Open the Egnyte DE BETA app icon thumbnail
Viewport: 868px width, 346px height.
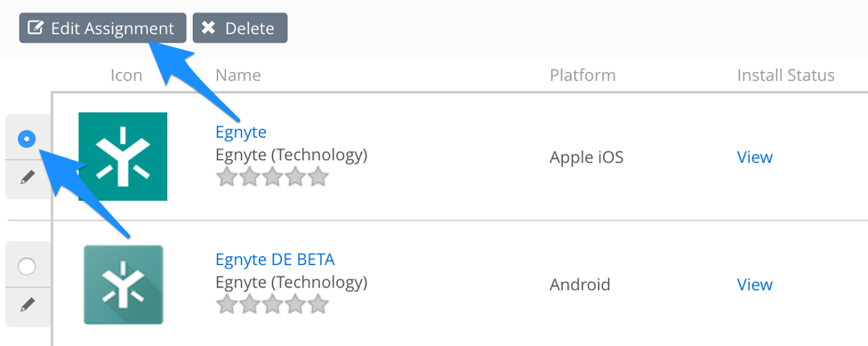pyautogui.click(x=124, y=285)
